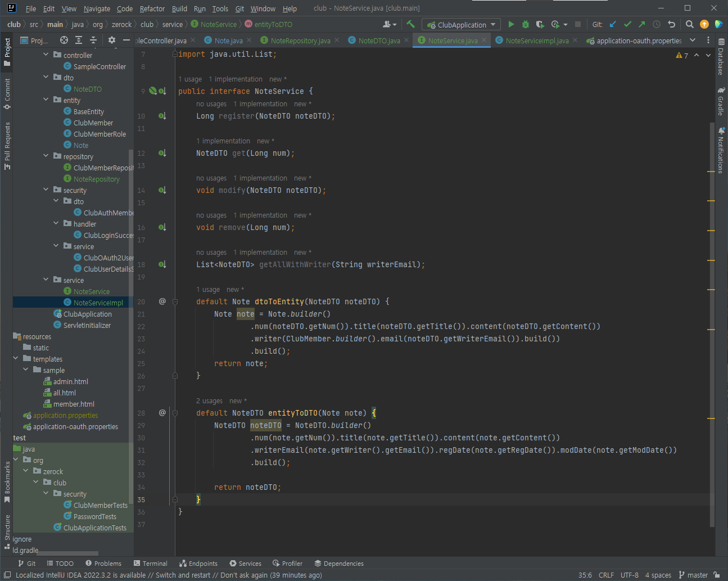Expand all in Project tree

tap(79, 40)
